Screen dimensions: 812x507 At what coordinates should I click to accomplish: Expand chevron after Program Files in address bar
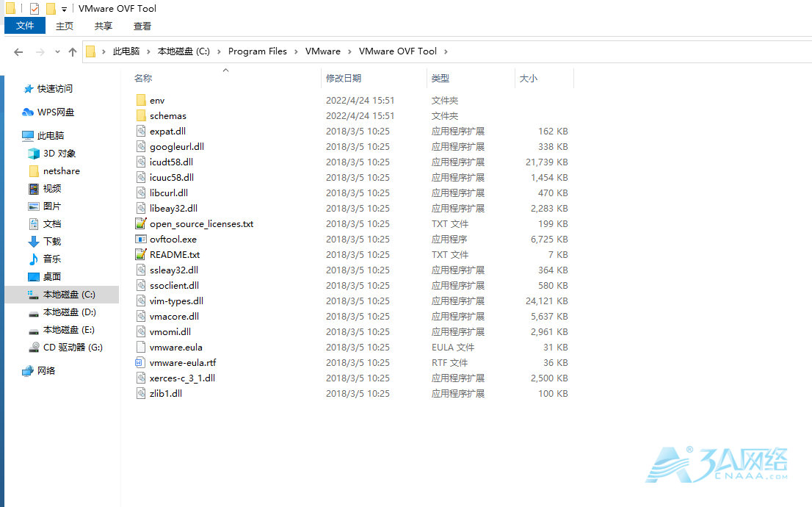click(x=296, y=51)
